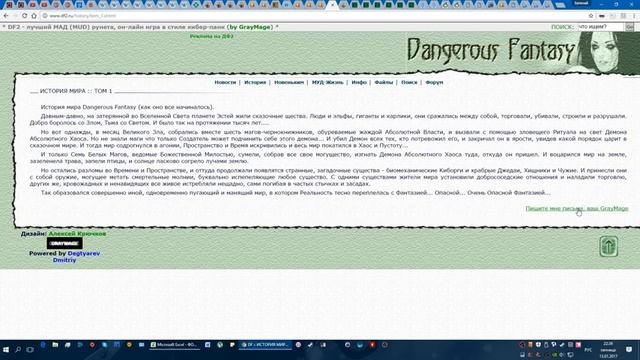Open the Новости menu item
The image size is (640, 360).
pos(225,82)
